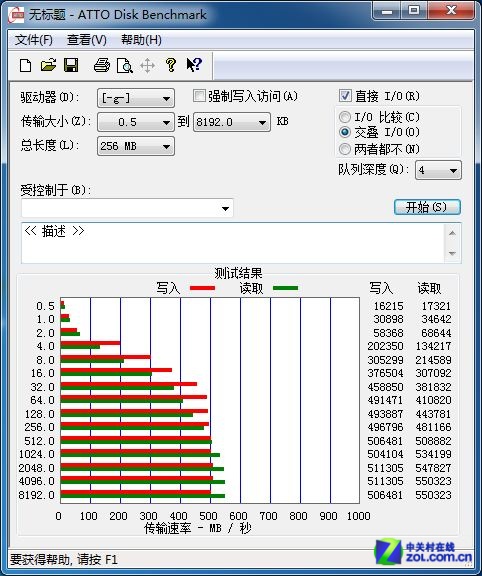
Task: Open the 队列深度 dropdown showing 4
Action: coord(438,170)
